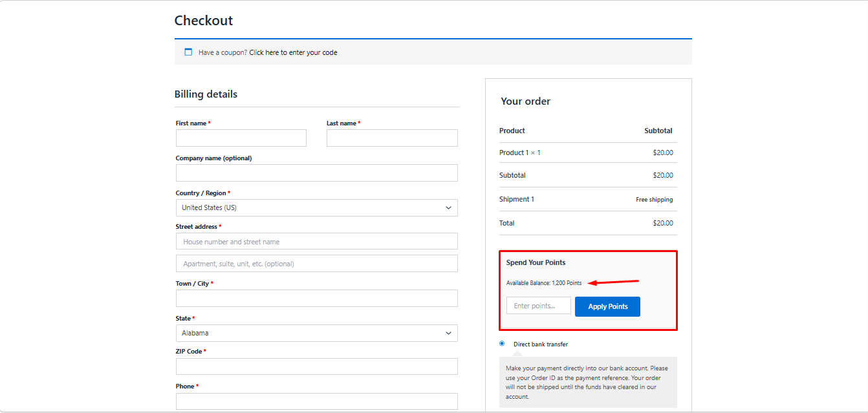The width and height of the screenshot is (868, 413).
Task: Click the Country dropdown chevron arrow
Action: pos(448,207)
